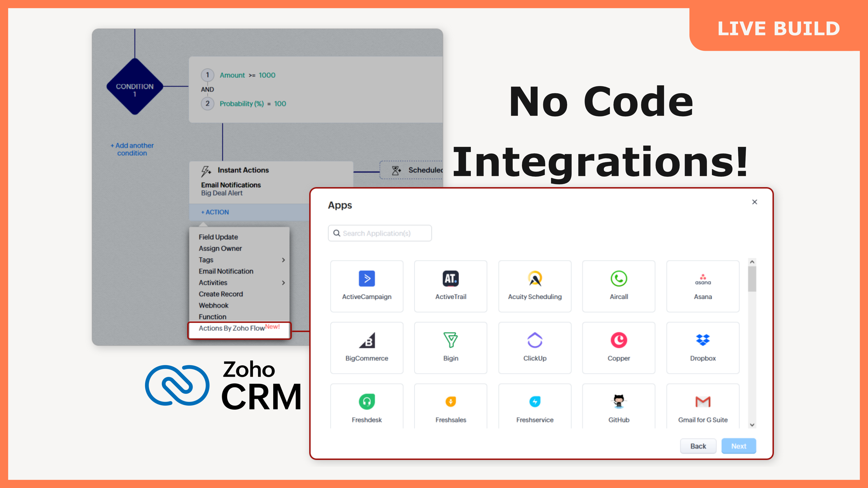Open the Activities menu entry
Viewport: 868px width, 488px height.
(x=213, y=283)
